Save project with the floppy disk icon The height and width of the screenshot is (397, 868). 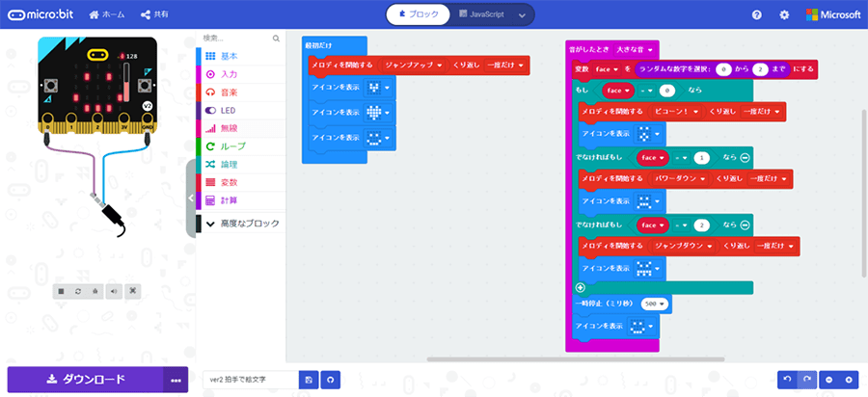(x=309, y=380)
